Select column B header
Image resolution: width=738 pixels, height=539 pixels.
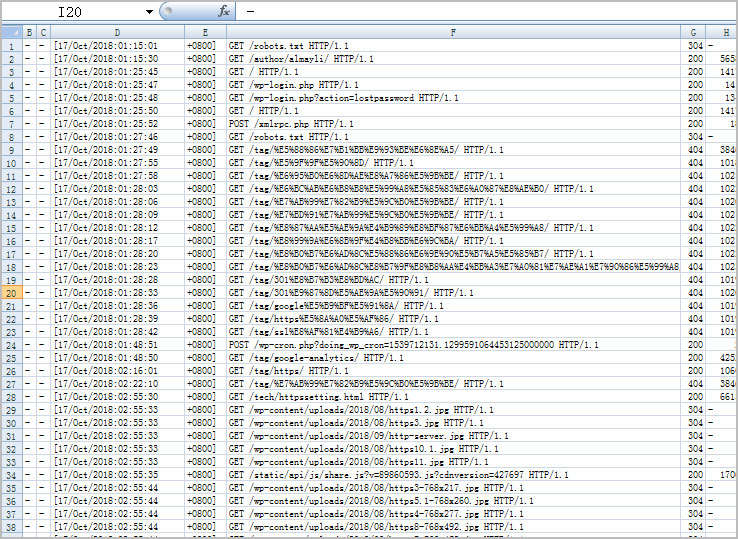[x=29, y=33]
